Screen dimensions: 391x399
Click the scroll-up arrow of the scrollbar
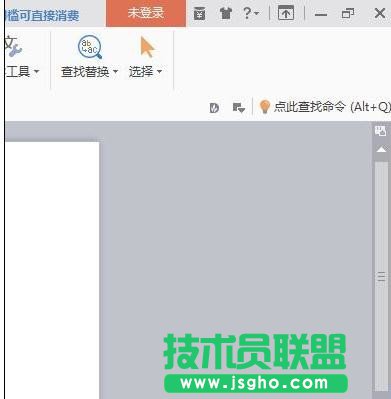381,149
